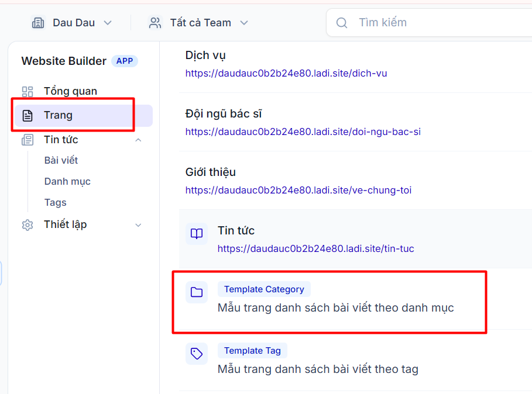The width and height of the screenshot is (532, 394).
Task: Collapse the Tin tức sidebar section chevron
Action: (138, 140)
